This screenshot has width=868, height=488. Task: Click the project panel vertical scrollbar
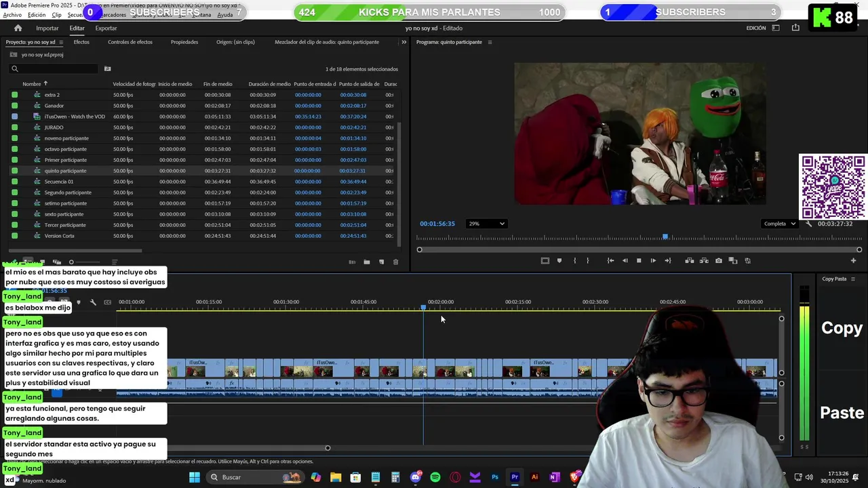tap(399, 183)
